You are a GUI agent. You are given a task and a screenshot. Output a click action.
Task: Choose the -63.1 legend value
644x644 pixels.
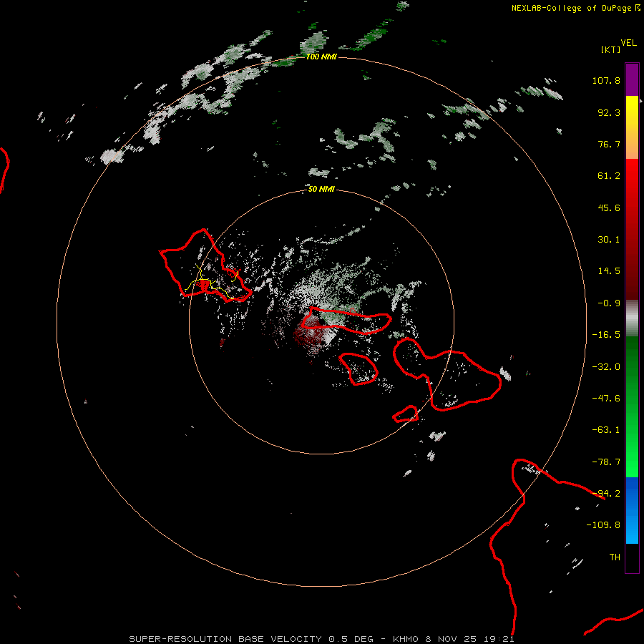pos(606,430)
